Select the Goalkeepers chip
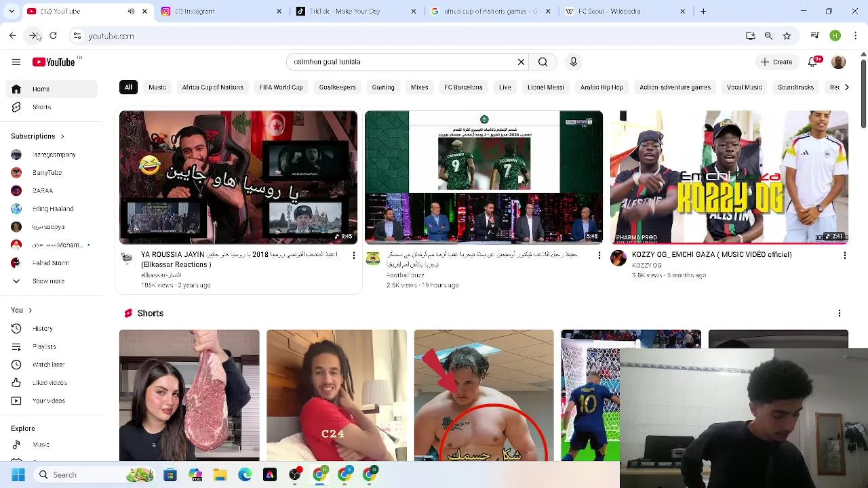Image resolution: width=868 pixels, height=488 pixels. [337, 87]
